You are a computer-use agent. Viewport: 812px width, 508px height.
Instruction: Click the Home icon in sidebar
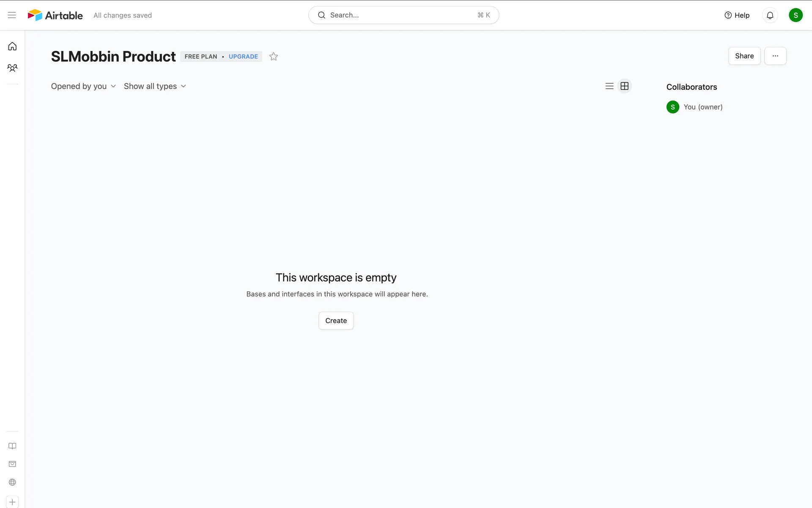[12, 46]
